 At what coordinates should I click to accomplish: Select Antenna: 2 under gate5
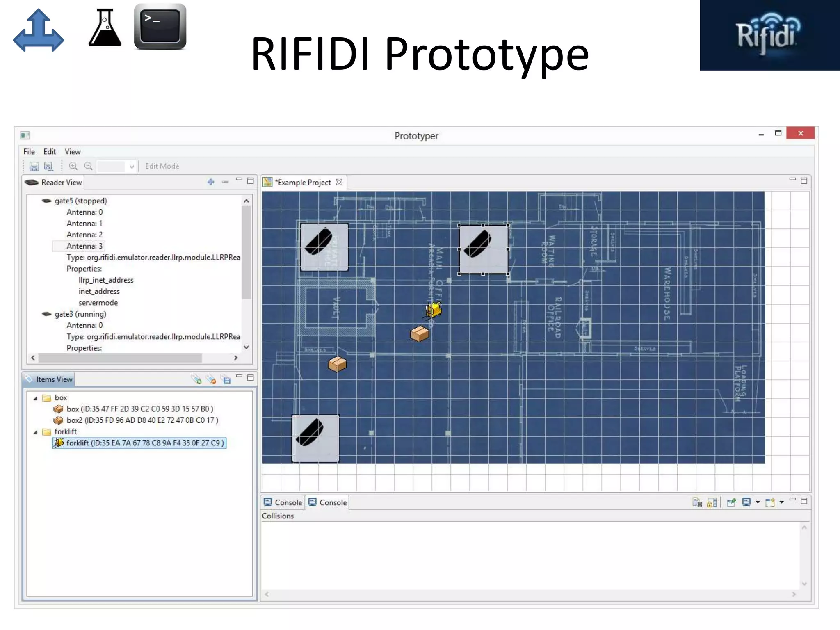click(84, 235)
